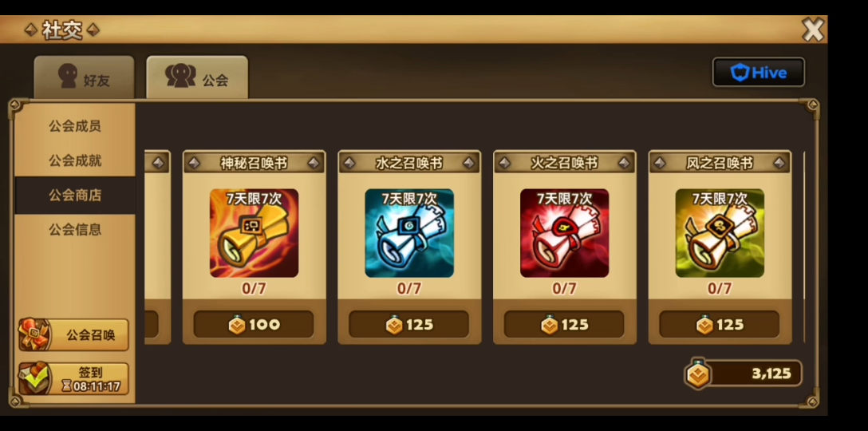Select 公会商店 in the side menu
The image size is (868, 431).
(75, 196)
